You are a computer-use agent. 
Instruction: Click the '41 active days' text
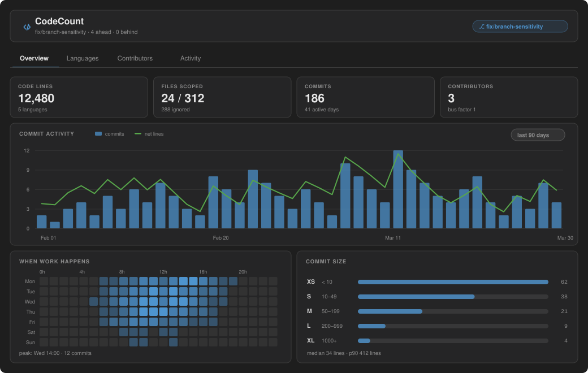tap(321, 110)
